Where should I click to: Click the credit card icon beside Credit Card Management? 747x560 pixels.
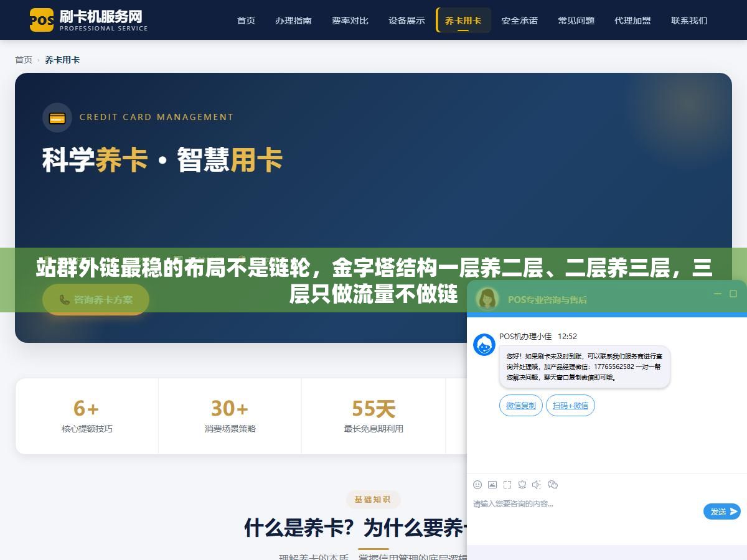pos(57,118)
